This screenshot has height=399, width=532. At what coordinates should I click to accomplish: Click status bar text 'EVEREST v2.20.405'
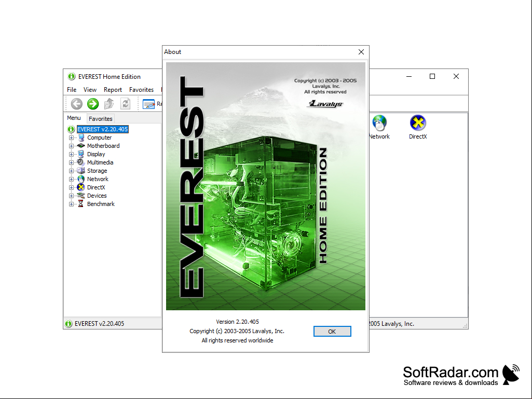pos(100,324)
